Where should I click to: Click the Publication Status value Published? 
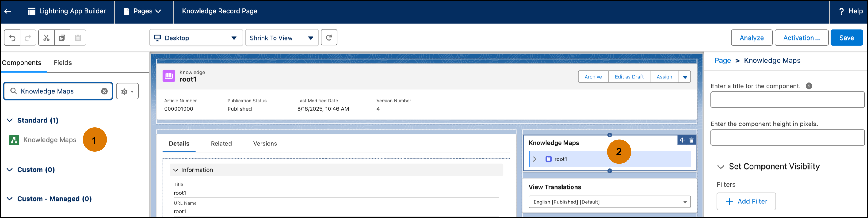point(239,109)
